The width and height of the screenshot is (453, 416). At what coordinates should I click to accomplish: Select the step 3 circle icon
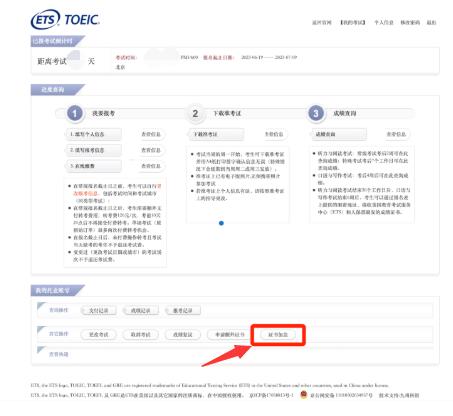(316, 113)
